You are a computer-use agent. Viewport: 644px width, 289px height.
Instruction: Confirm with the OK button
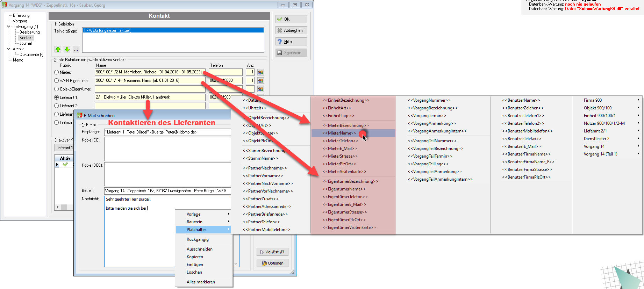[291, 19]
